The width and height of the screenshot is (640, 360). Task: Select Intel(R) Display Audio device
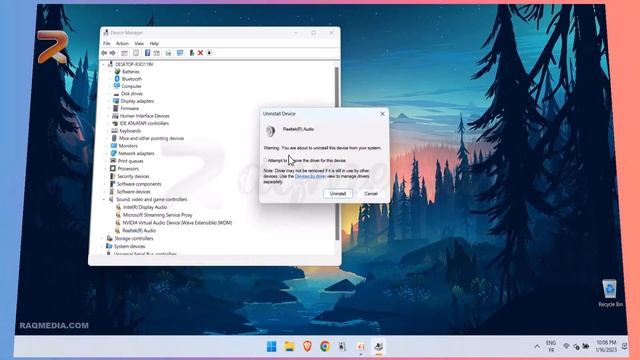tap(145, 207)
